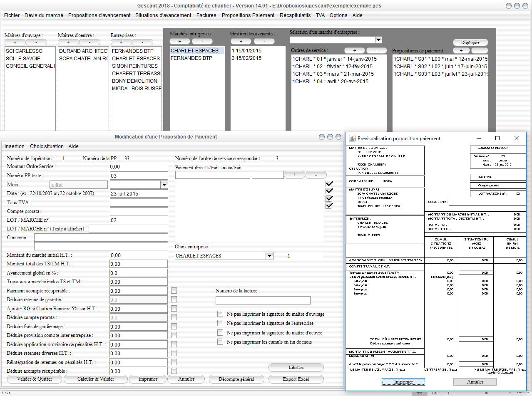
Task: Click the Valider & Quitter button
Action: (35, 379)
